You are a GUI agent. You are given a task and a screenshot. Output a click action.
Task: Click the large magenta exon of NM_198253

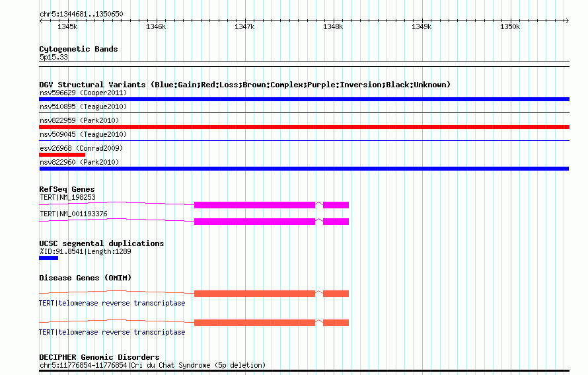[254, 205]
